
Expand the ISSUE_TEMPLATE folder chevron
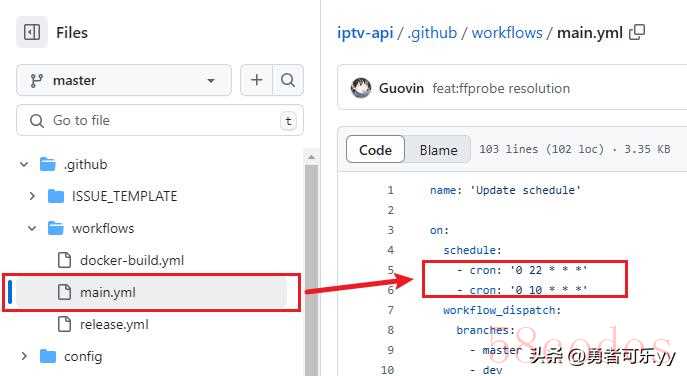32,196
